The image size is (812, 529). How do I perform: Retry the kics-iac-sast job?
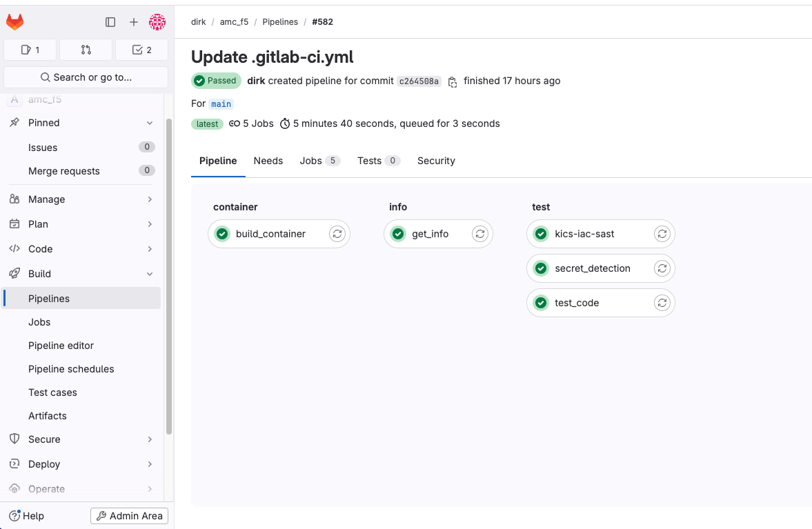662,234
